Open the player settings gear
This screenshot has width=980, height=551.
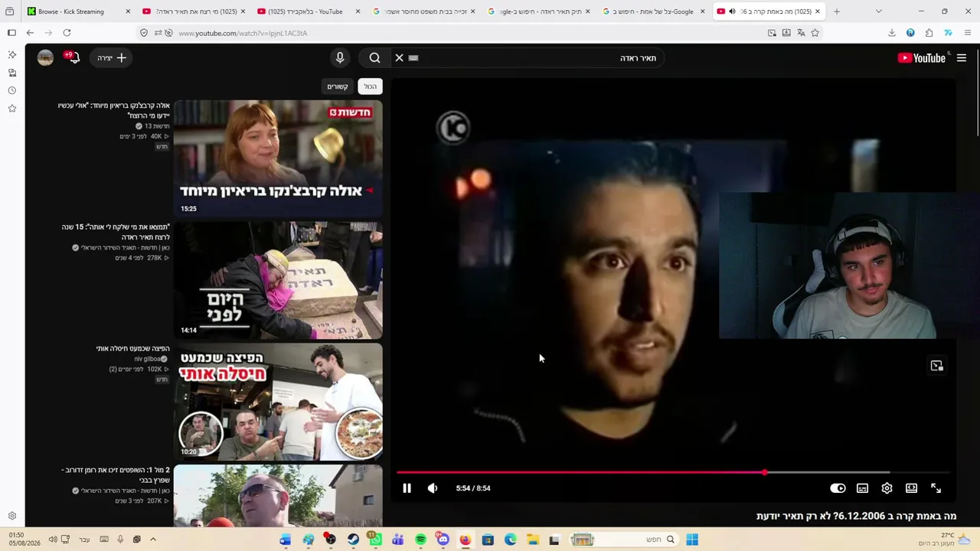point(887,488)
